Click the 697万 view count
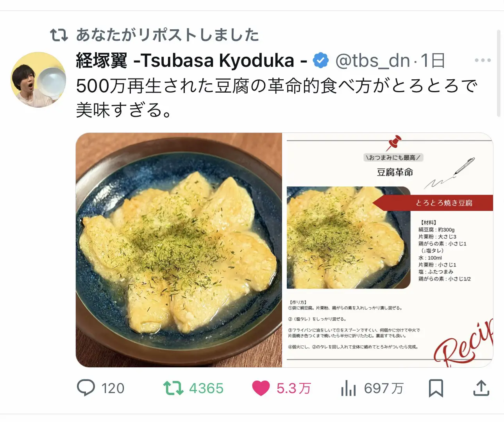504x422 pixels. 384,388
